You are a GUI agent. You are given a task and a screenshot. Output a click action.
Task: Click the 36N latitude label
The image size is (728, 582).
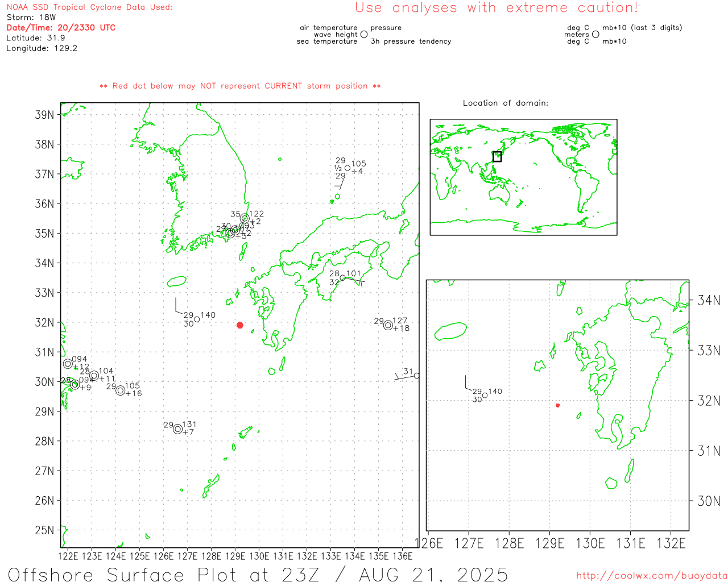[44, 203]
